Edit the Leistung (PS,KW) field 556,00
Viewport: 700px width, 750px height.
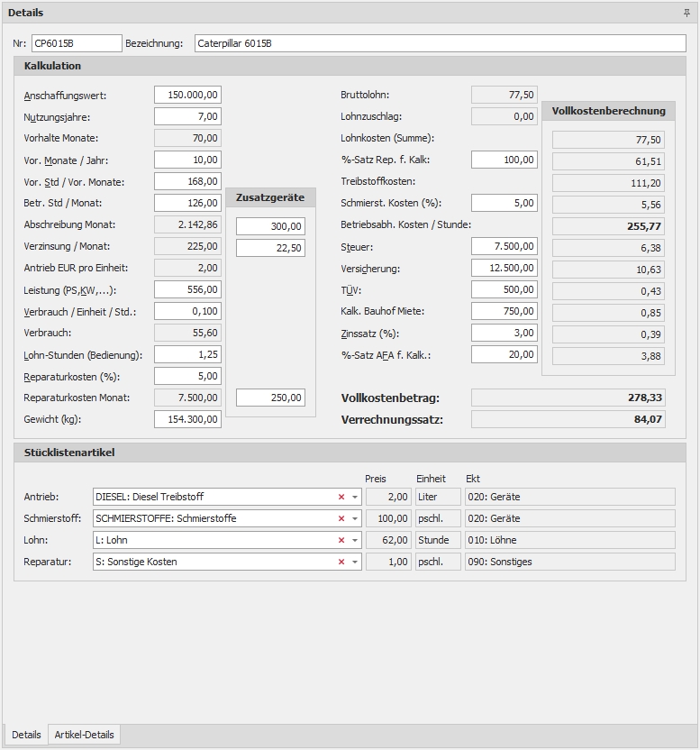pos(187,289)
